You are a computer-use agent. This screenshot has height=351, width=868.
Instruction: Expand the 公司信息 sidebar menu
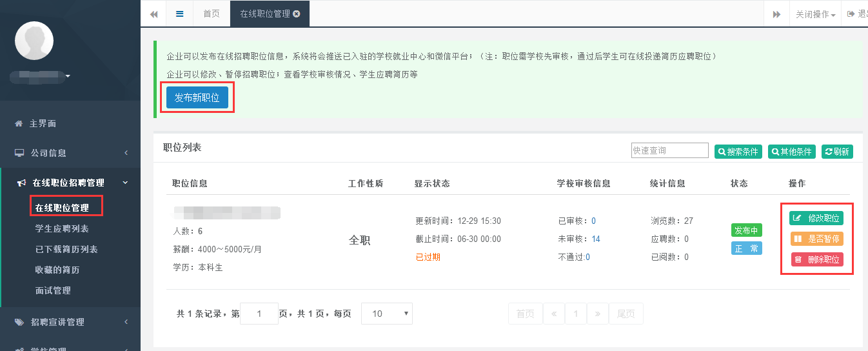[x=71, y=153]
